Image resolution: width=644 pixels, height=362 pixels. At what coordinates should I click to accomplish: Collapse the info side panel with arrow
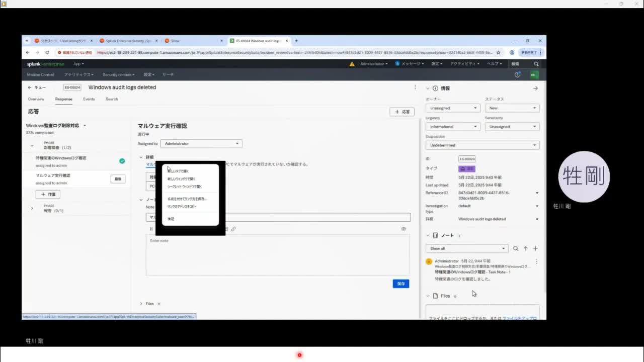[535, 88]
